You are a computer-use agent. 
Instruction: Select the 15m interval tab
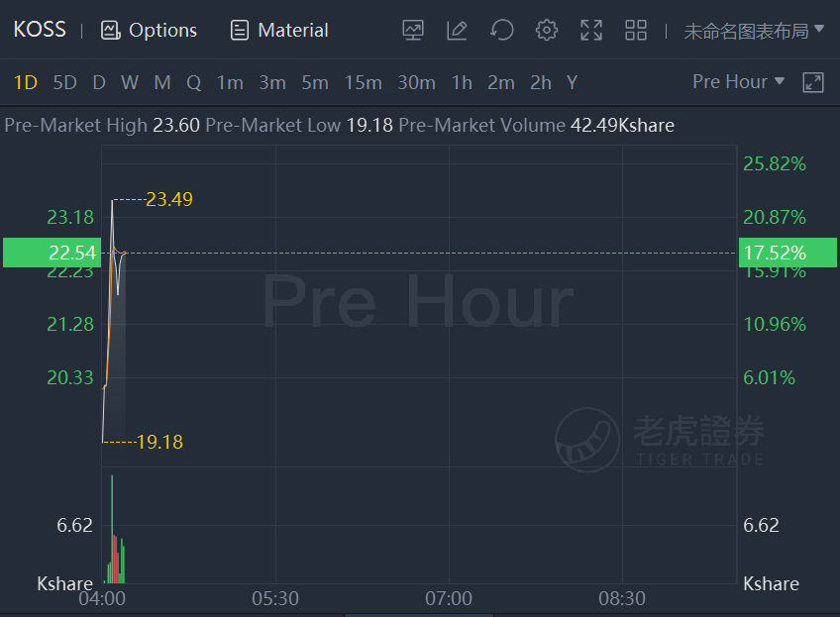(363, 82)
